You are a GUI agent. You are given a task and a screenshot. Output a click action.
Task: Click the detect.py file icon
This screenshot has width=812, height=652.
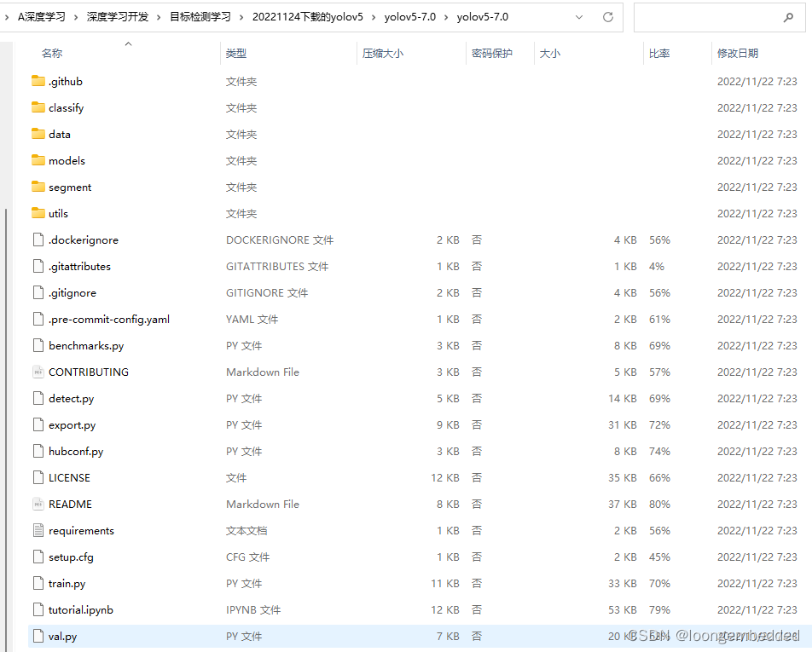(x=38, y=398)
